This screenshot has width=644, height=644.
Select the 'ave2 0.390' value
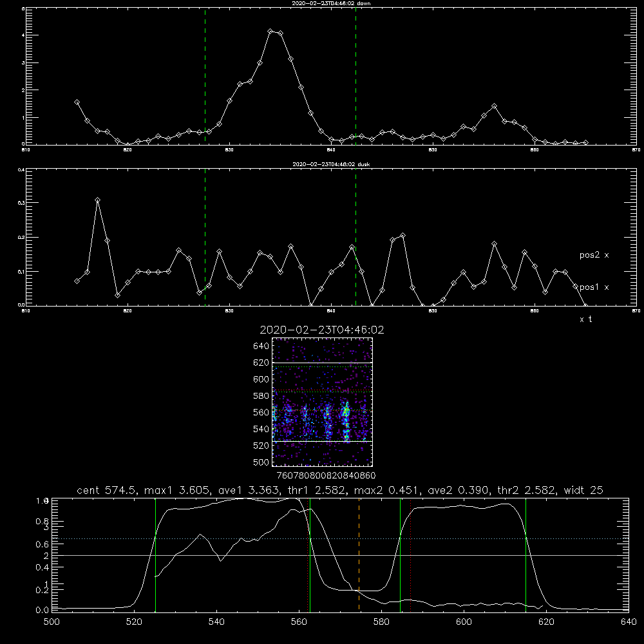click(458, 490)
